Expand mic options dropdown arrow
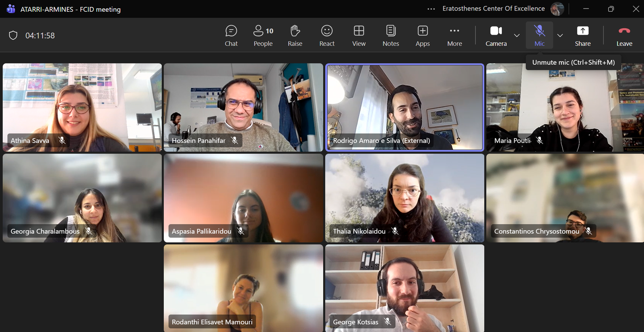644x332 pixels. [x=560, y=35]
